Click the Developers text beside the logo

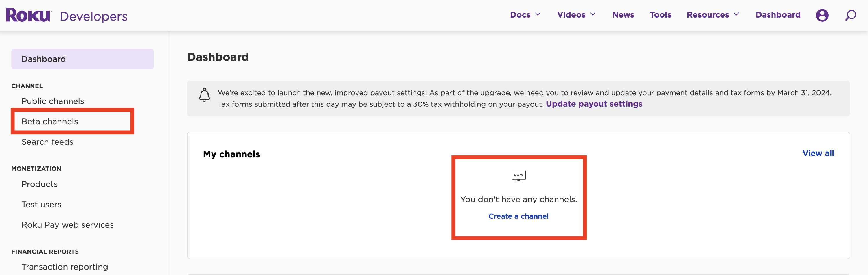click(94, 16)
